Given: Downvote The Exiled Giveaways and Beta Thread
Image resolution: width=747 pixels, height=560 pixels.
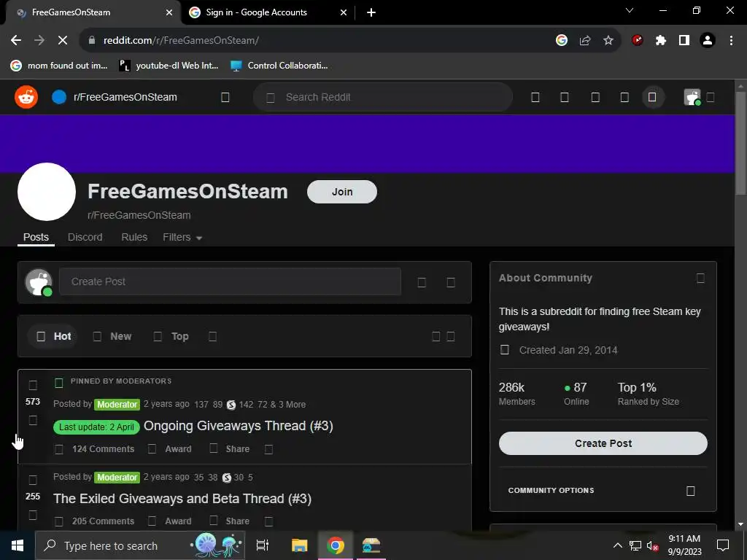Looking at the screenshot, I should (x=33, y=515).
